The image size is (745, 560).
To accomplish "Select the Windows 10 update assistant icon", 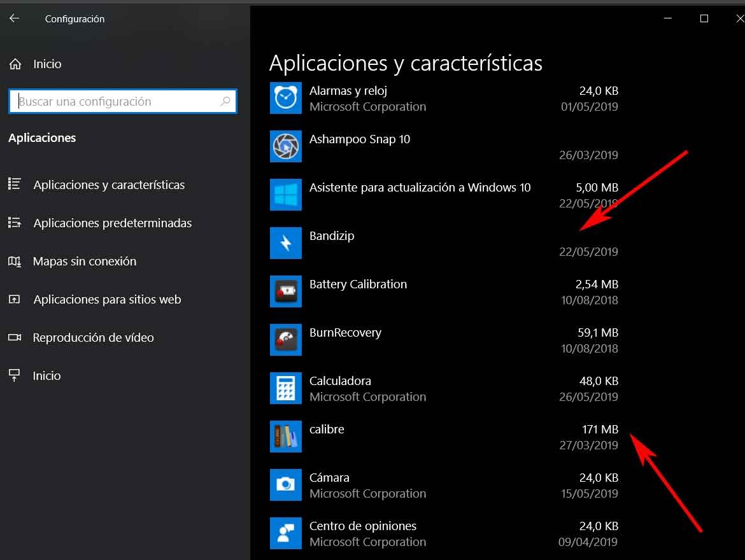I will click(285, 195).
